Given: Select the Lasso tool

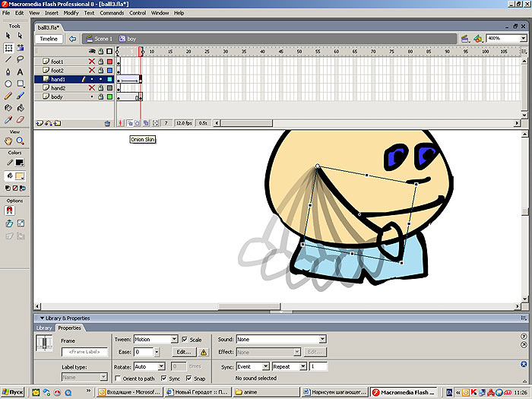Looking at the screenshot, I should (x=21, y=59).
